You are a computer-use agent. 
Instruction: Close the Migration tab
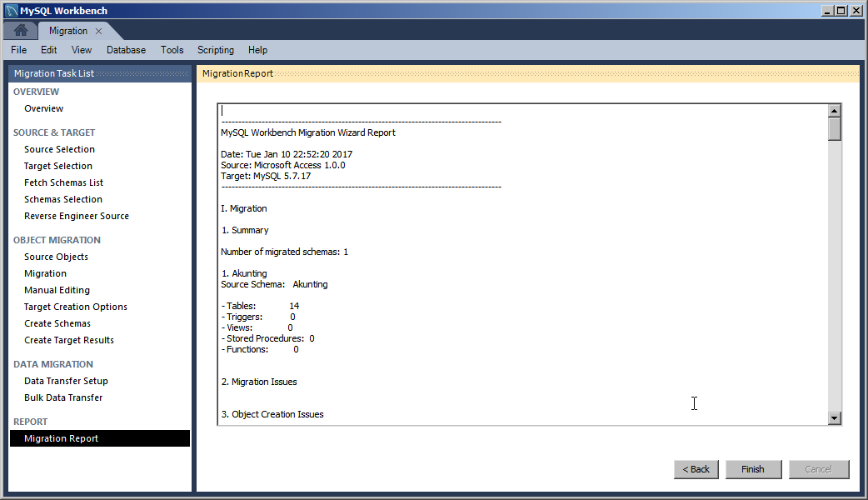pos(98,31)
